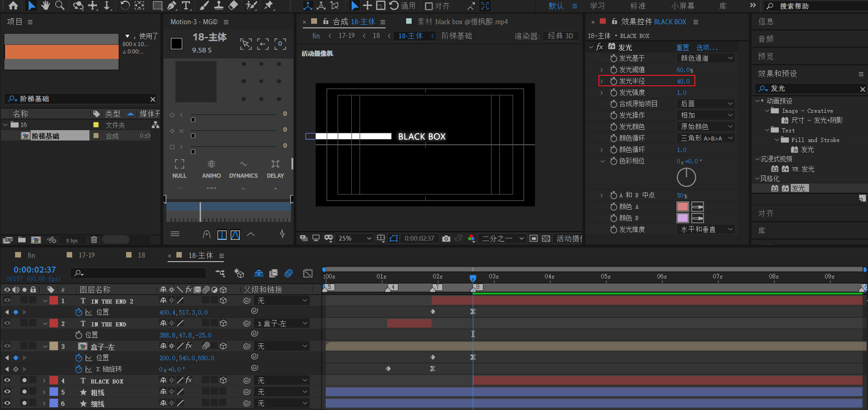Open the 信息 panel
The width and height of the screenshot is (868, 410).
point(766,21)
